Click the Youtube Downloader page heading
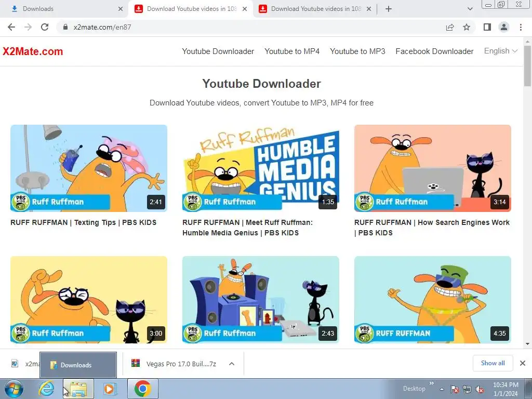 pyautogui.click(x=261, y=84)
